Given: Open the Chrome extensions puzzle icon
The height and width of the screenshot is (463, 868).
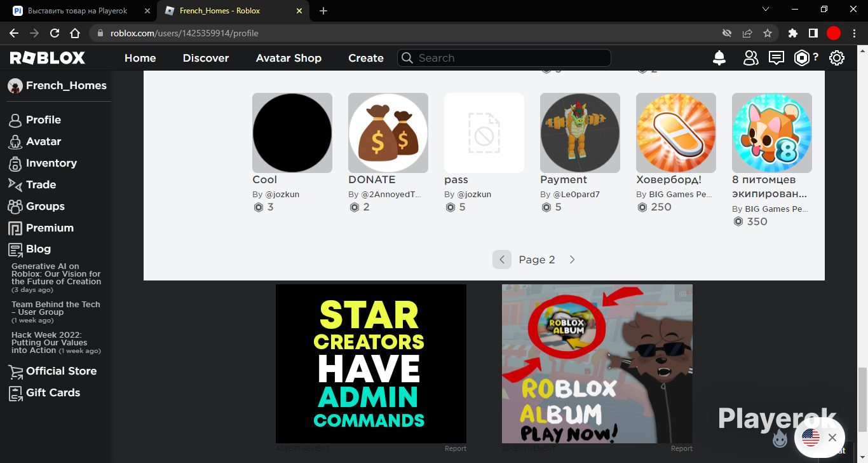Looking at the screenshot, I should click(x=792, y=33).
